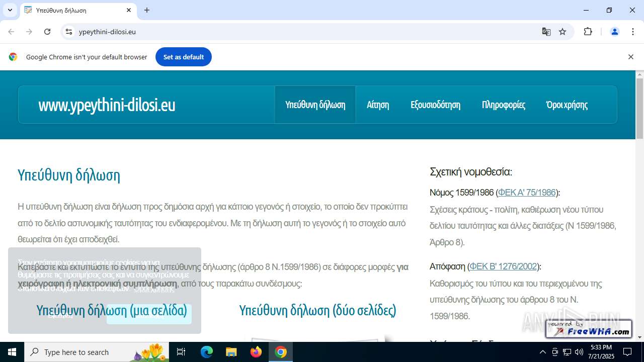644x362 pixels.
Task: Click the Υπεύθυνη δήλωση page heading
Action: click(x=69, y=175)
